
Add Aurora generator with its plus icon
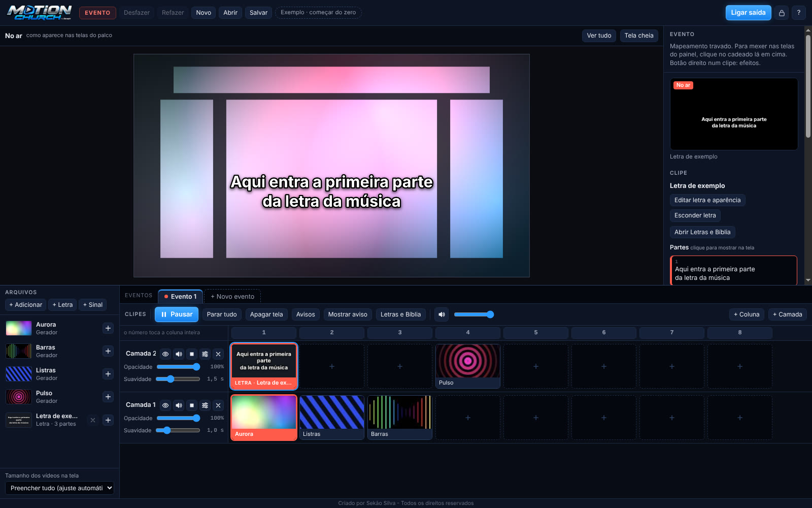pos(108,328)
